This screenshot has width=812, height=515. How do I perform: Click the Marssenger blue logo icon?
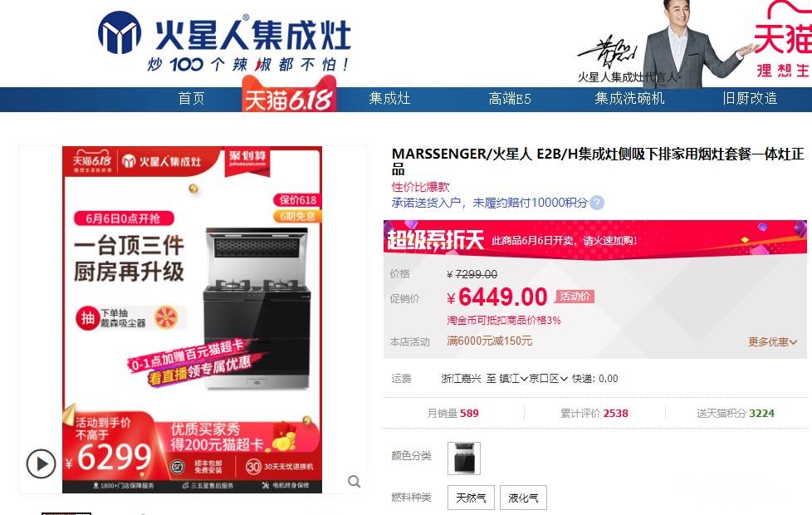tap(119, 32)
